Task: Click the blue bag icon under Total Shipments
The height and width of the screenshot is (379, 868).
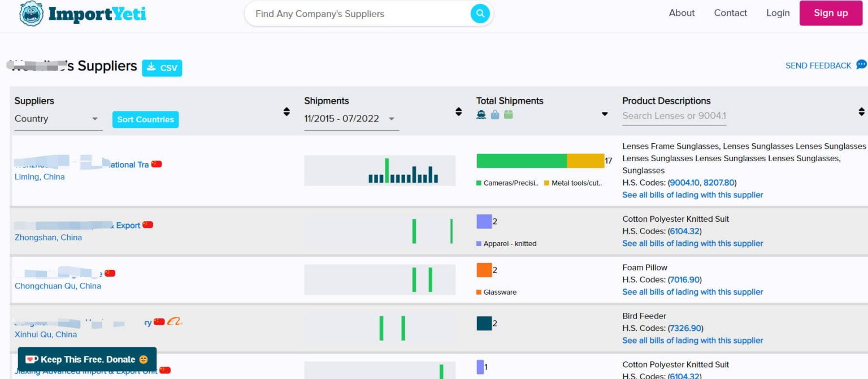Action: tap(495, 115)
